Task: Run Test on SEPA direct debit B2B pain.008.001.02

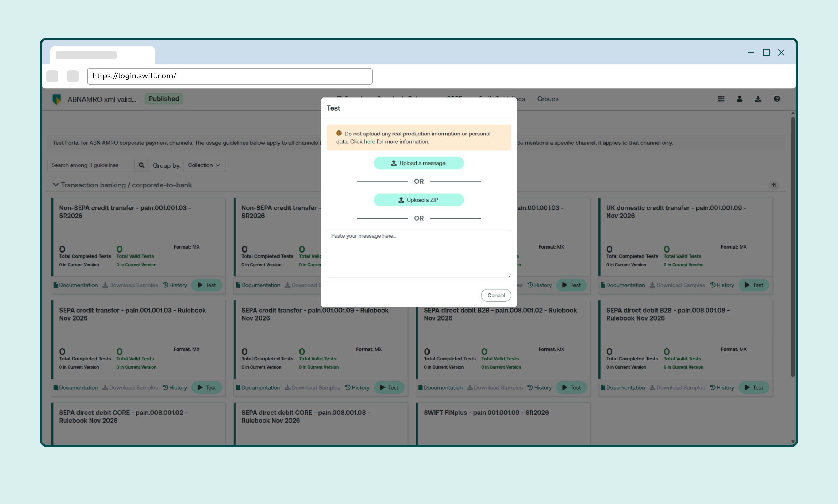Action: coord(571,387)
